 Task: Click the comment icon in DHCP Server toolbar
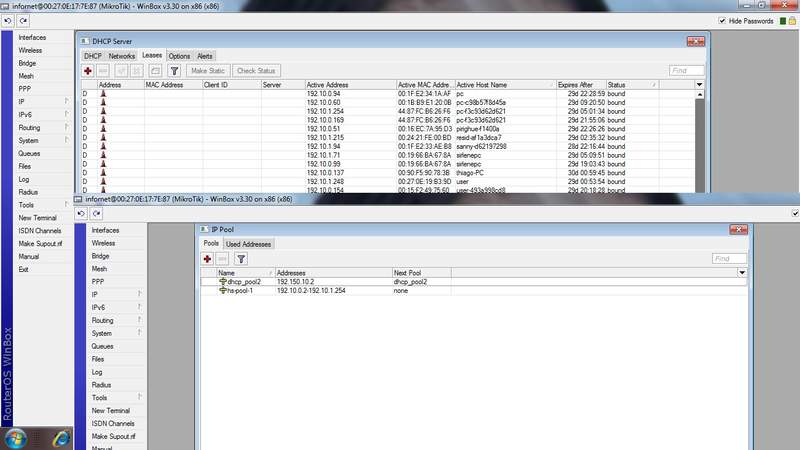(156, 71)
